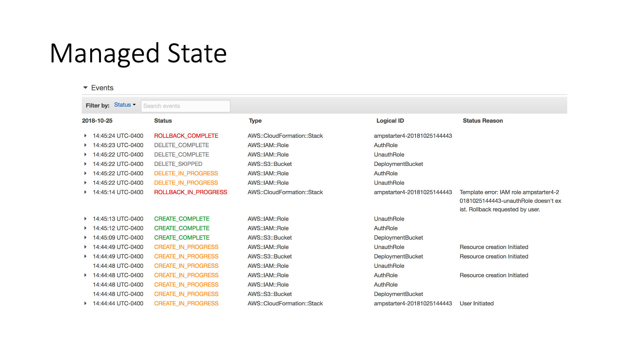Click the Logical ID column header
This screenshot has width=644, height=362.
tap(390, 121)
